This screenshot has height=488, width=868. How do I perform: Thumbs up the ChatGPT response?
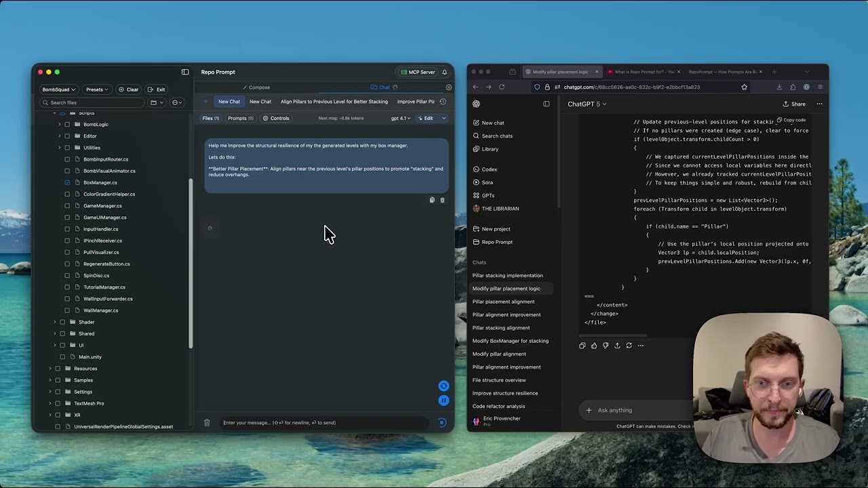(x=594, y=346)
